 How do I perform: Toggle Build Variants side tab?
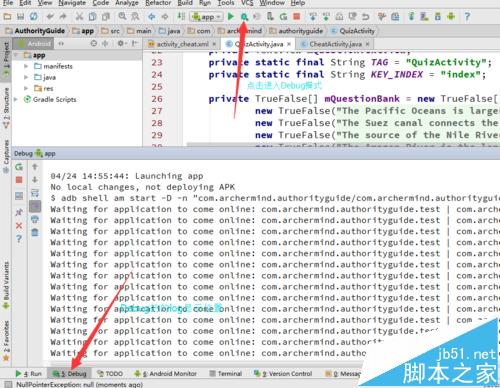pos(6,286)
